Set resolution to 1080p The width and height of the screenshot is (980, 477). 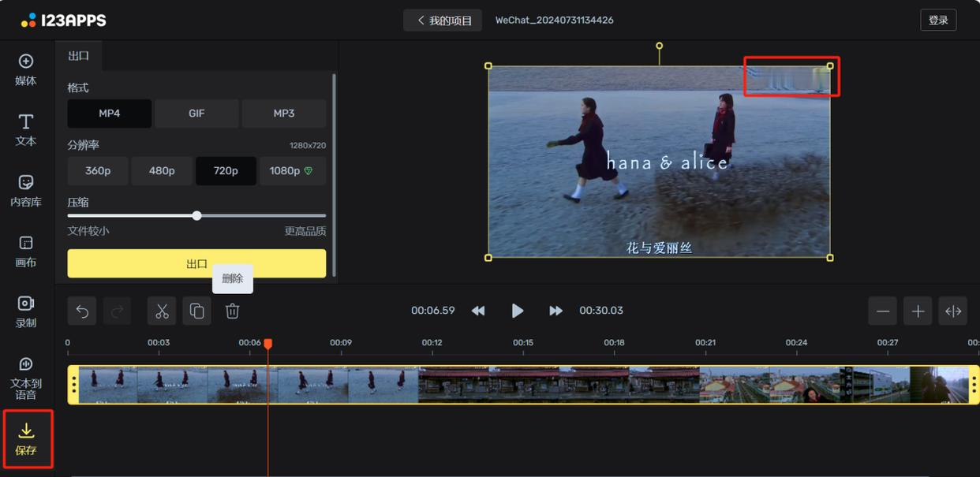pyautogui.click(x=292, y=171)
